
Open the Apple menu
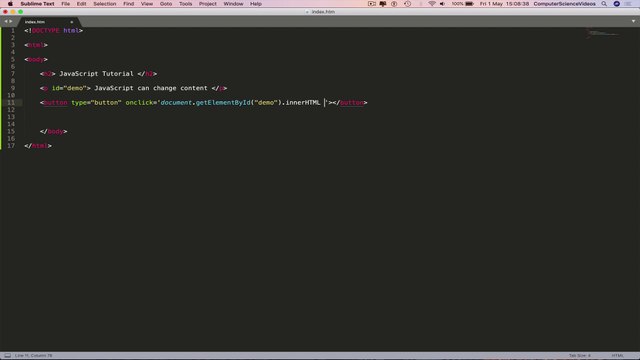(10, 4)
